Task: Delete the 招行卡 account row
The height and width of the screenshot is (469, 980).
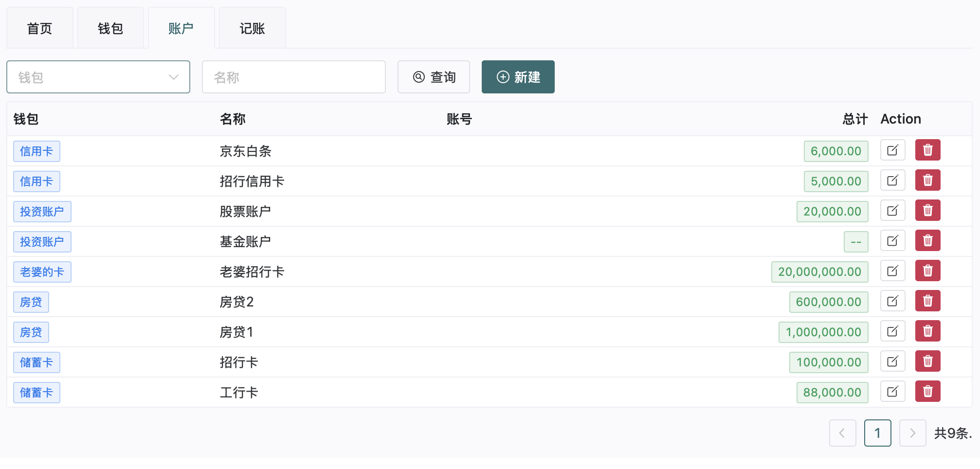Action: click(x=927, y=361)
